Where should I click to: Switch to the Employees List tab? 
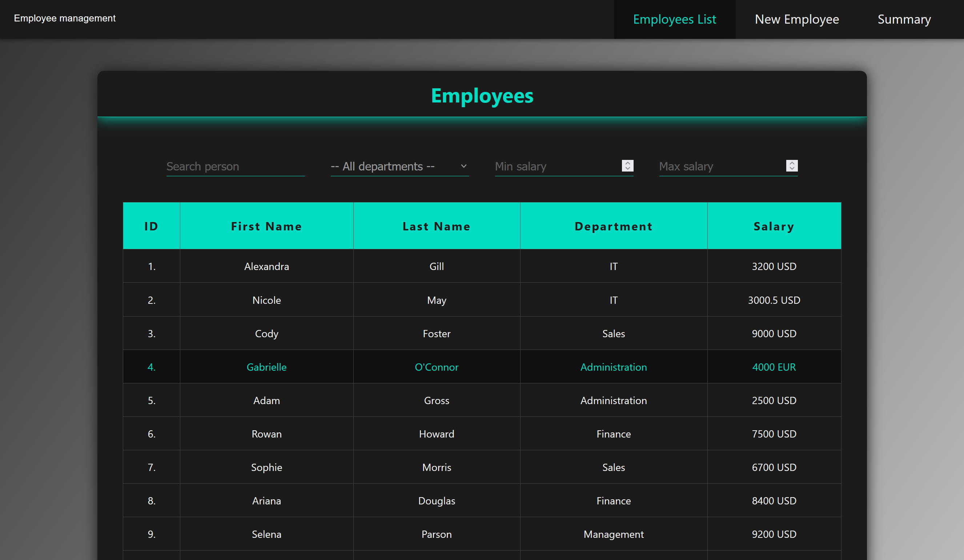pyautogui.click(x=674, y=19)
